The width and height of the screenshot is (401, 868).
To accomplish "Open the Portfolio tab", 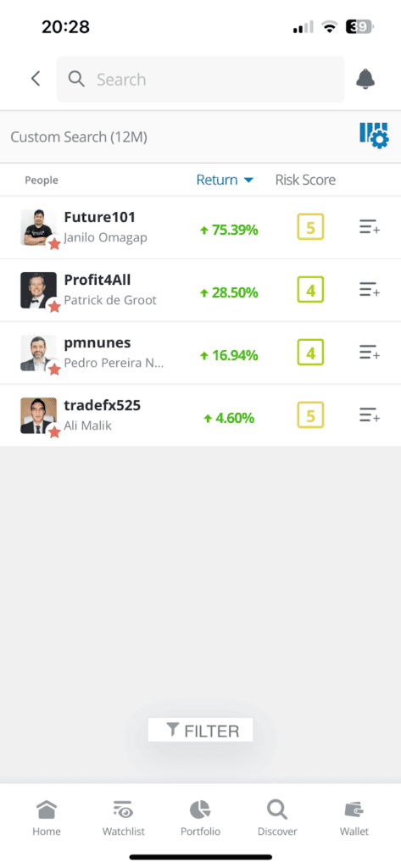I will pos(200,818).
